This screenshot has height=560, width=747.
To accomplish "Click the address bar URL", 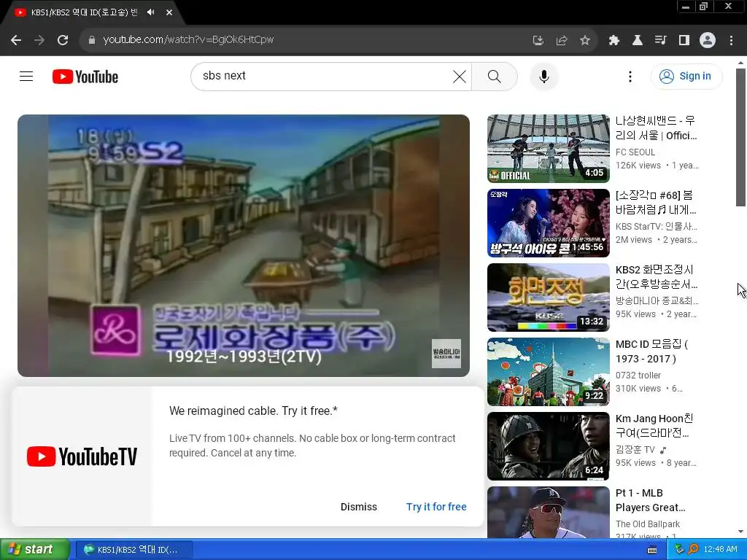I will [x=188, y=39].
